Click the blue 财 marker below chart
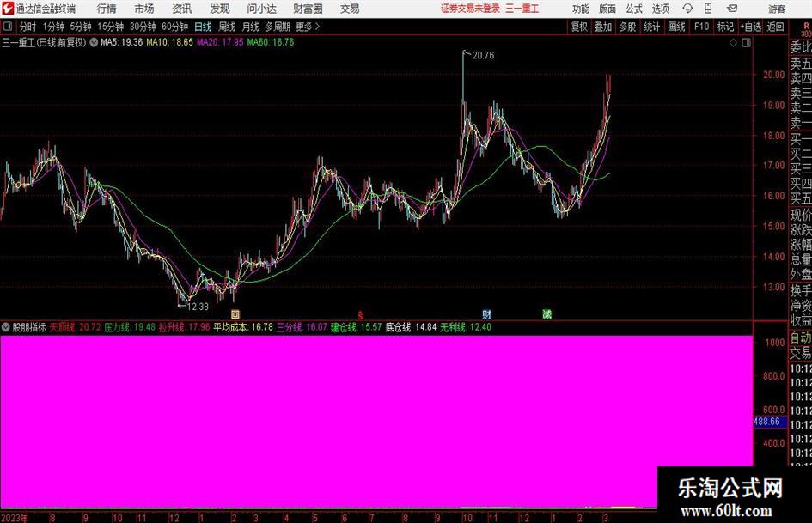 487,314
